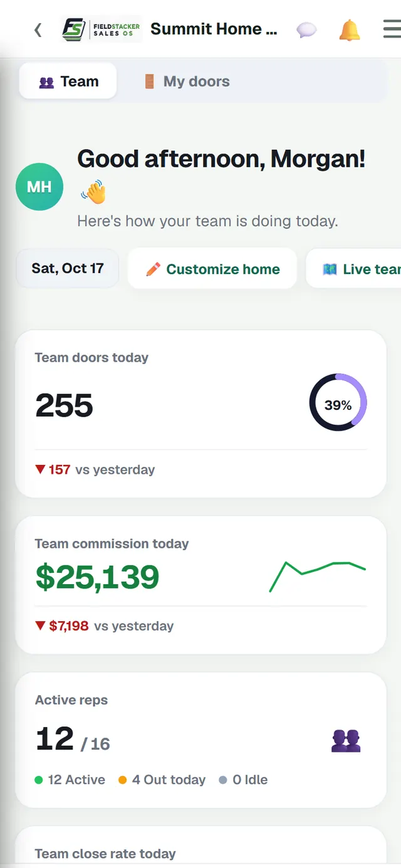Image resolution: width=401 pixels, height=868 pixels.
Task: Open the FieldStacker Sales OS logo
Action: pos(102,29)
